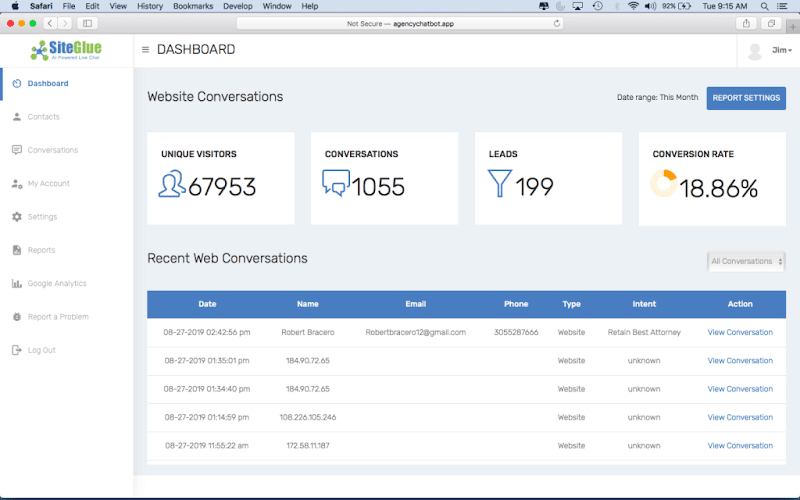This screenshot has height=500, width=800.
Task: Click the Google Analytics bar chart icon
Action: click(x=17, y=284)
